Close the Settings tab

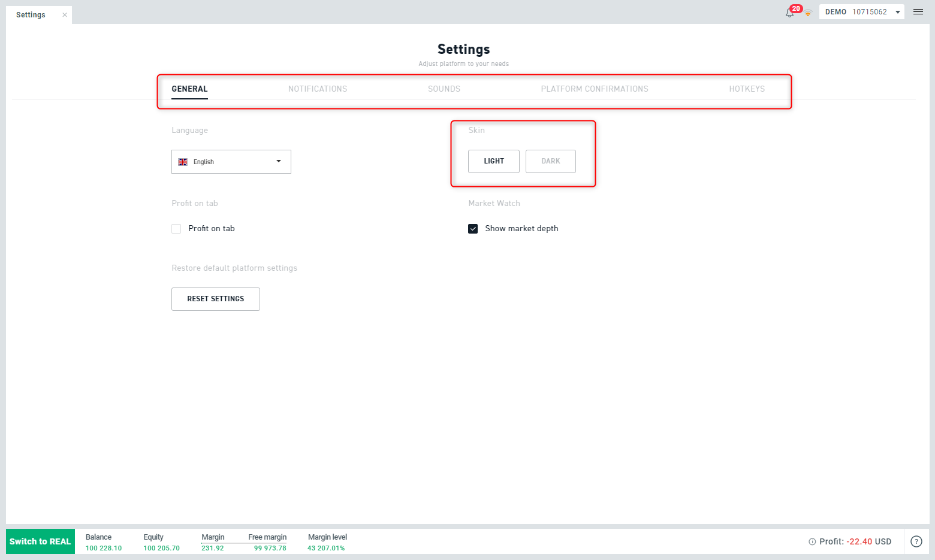click(65, 15)
